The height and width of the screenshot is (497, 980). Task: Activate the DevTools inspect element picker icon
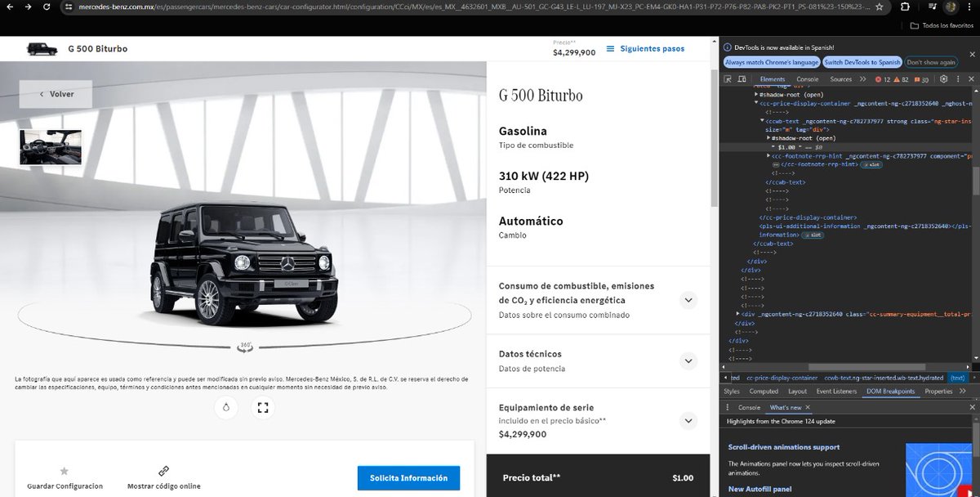(728, 79)
